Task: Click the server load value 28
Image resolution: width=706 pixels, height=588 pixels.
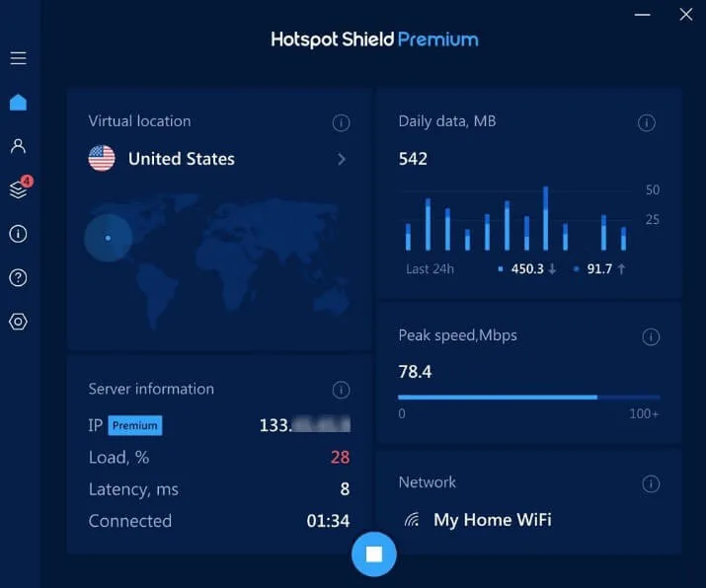Action: tap(340, 457)
